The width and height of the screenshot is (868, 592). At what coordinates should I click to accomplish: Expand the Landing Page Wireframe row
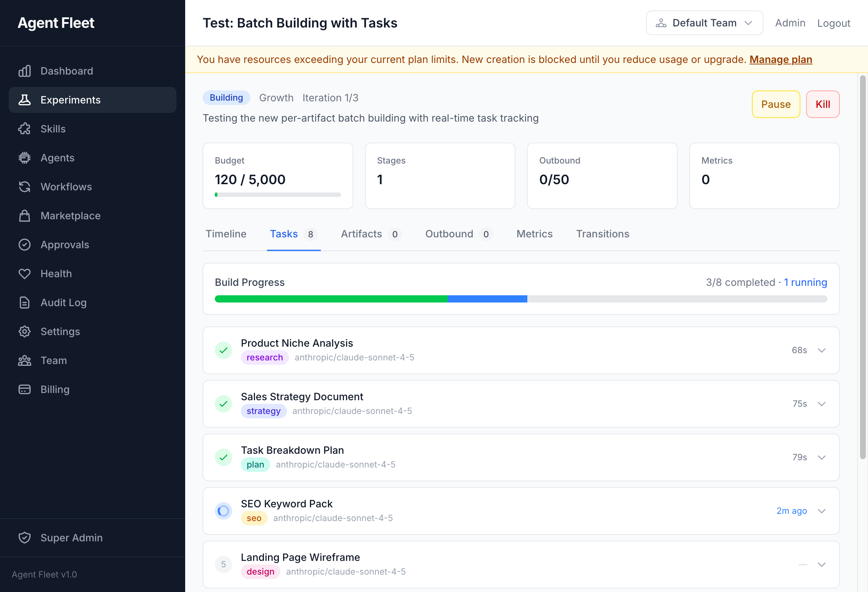point(821,564)
